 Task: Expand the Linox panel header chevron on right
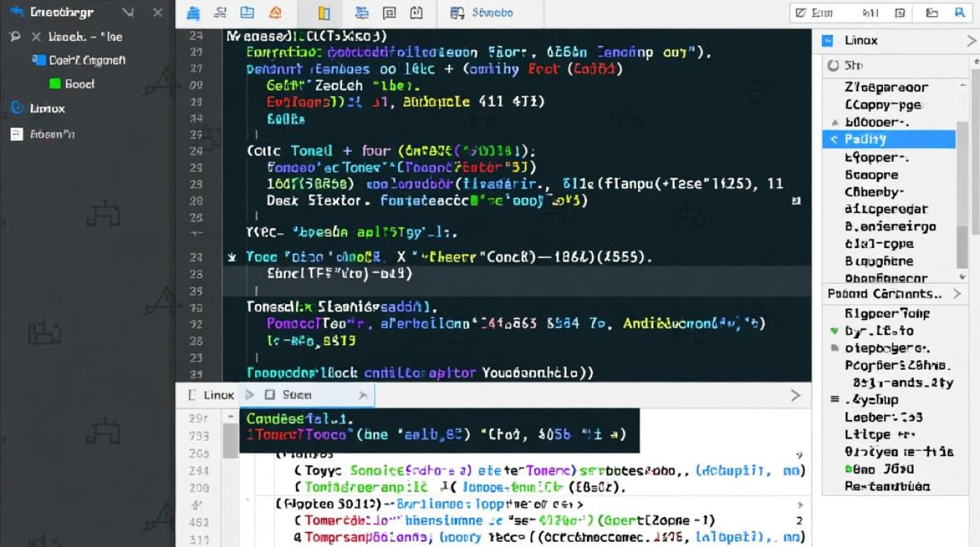coord(971,41)
